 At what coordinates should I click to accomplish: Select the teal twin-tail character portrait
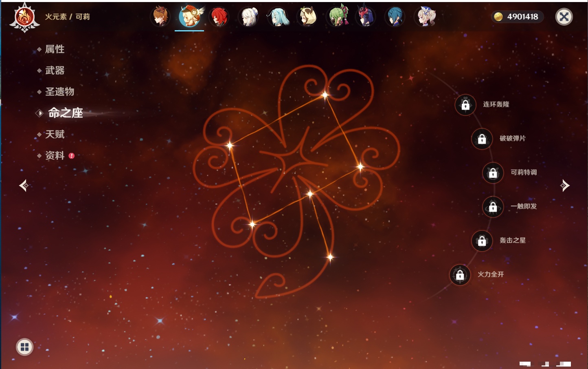[278, 17]
